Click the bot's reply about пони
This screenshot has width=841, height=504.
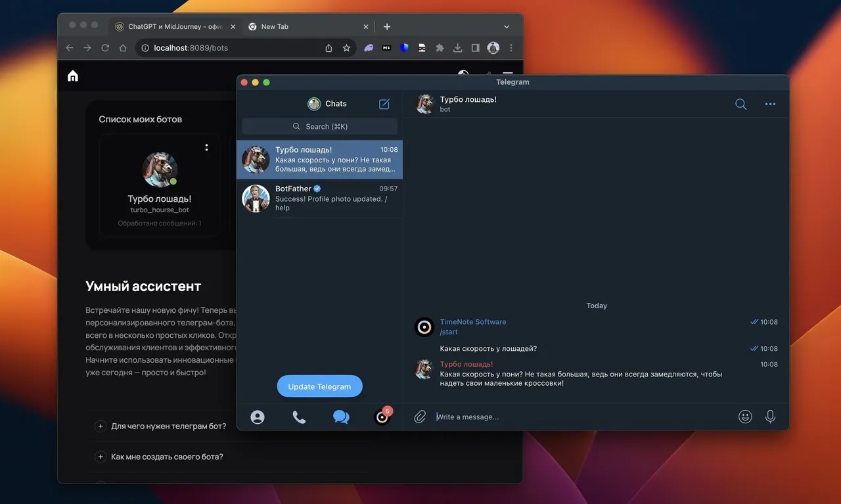[x=581, y=378]
